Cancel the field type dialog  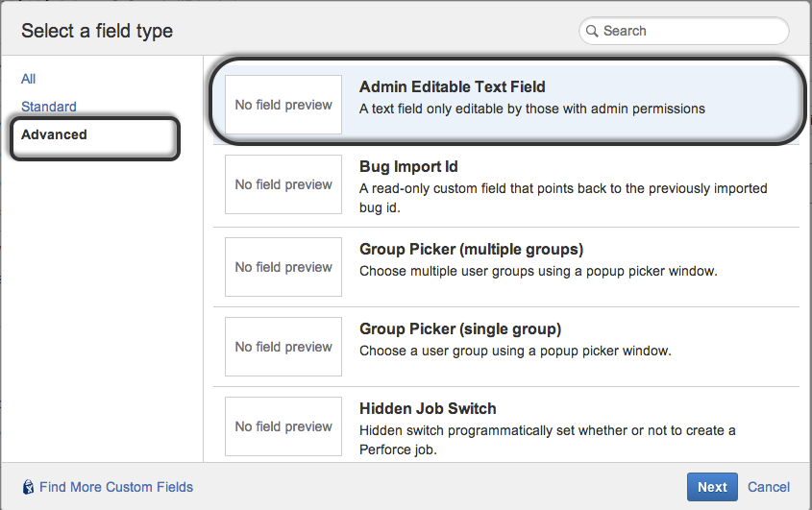tap(769, 487)
